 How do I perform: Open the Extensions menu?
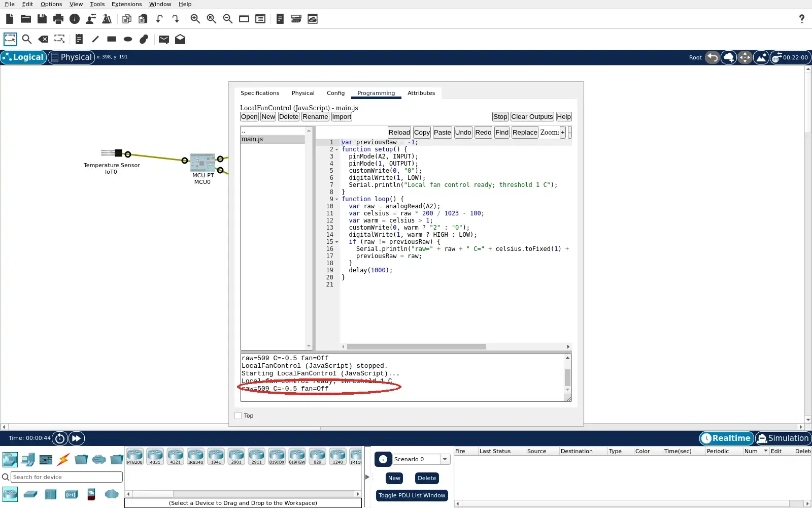[126, 4]
